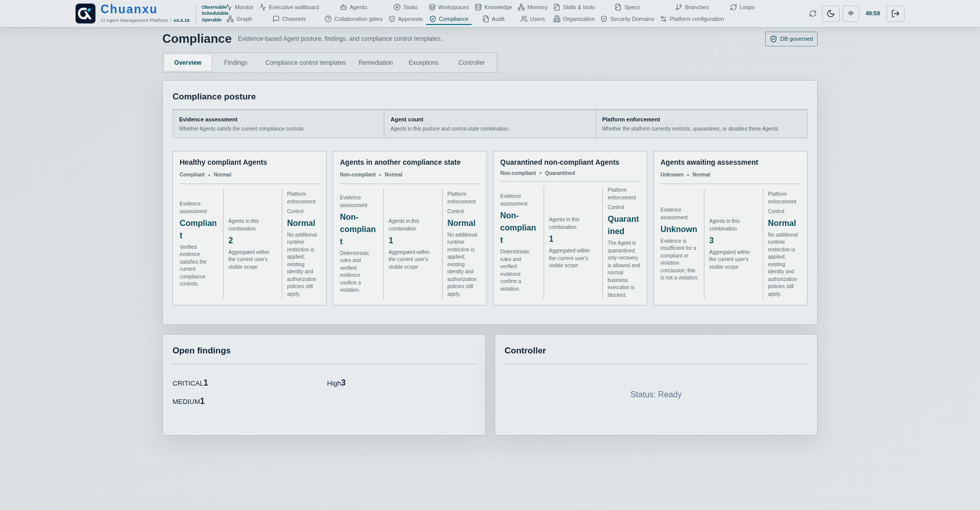Viewport: 980px width, 510px height.
Task: Click the Chuanxu brand name link
Action: tap(129, 9)
